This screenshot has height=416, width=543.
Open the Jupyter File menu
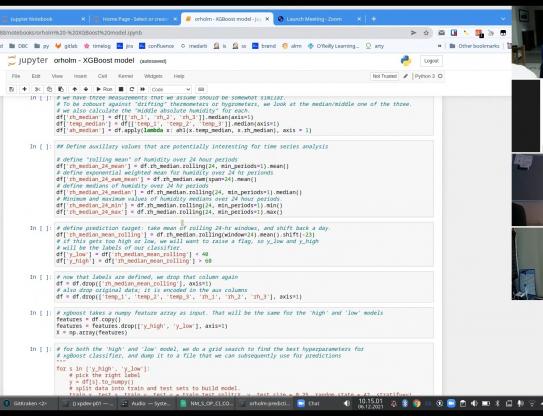click(16, 76)
